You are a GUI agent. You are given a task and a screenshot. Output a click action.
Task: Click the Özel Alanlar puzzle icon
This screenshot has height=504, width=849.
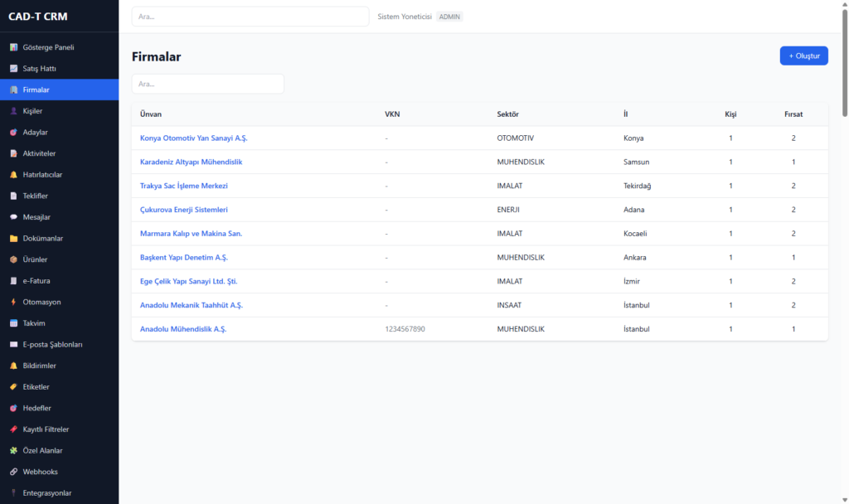coord(13,450)
